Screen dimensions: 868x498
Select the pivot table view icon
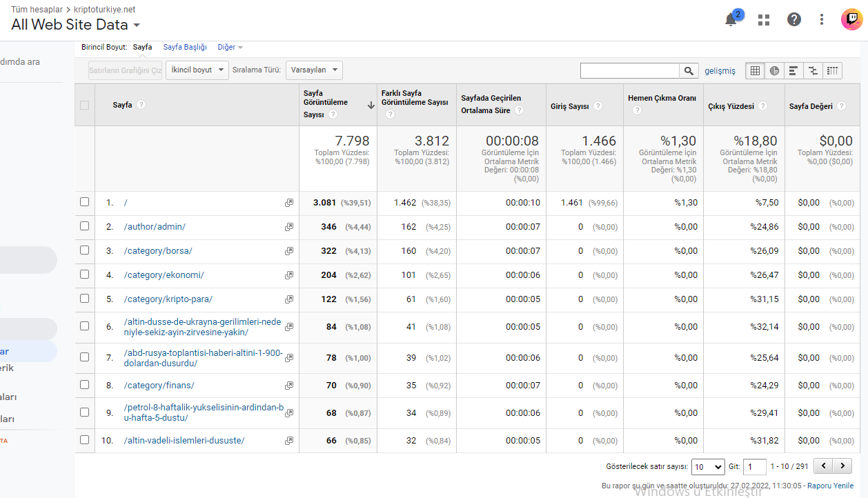coord(833,70)
